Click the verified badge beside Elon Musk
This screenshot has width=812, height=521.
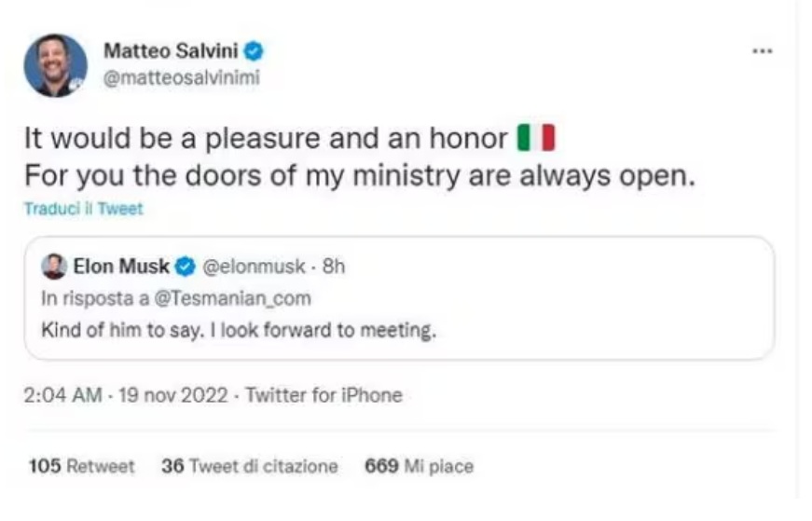coord(185,267)
